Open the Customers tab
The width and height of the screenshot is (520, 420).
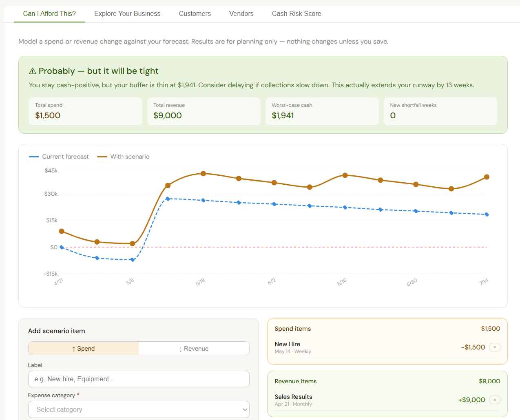(195, 14)
